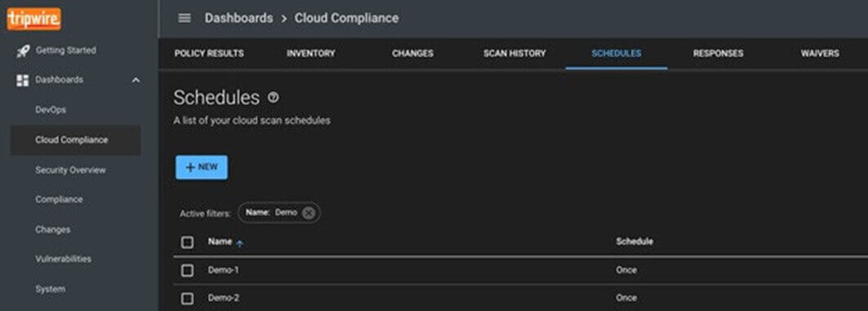Go to the Waivers tab
The height and width of the screenshot is (311, 868).
[820, 54]
